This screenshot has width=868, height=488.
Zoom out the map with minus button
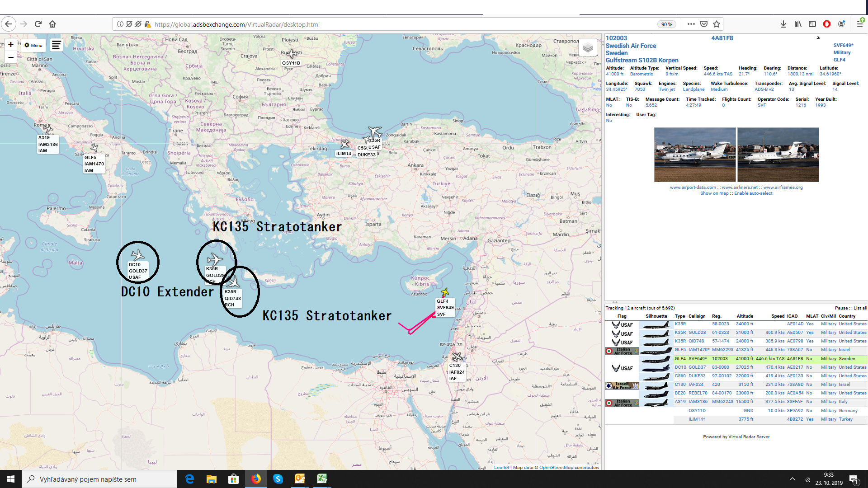tap(11, 57)
